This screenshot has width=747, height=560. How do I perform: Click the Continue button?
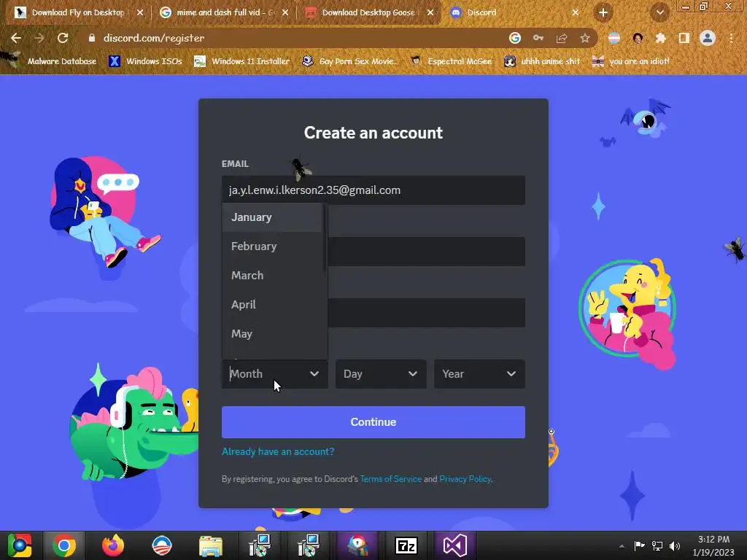373,422
